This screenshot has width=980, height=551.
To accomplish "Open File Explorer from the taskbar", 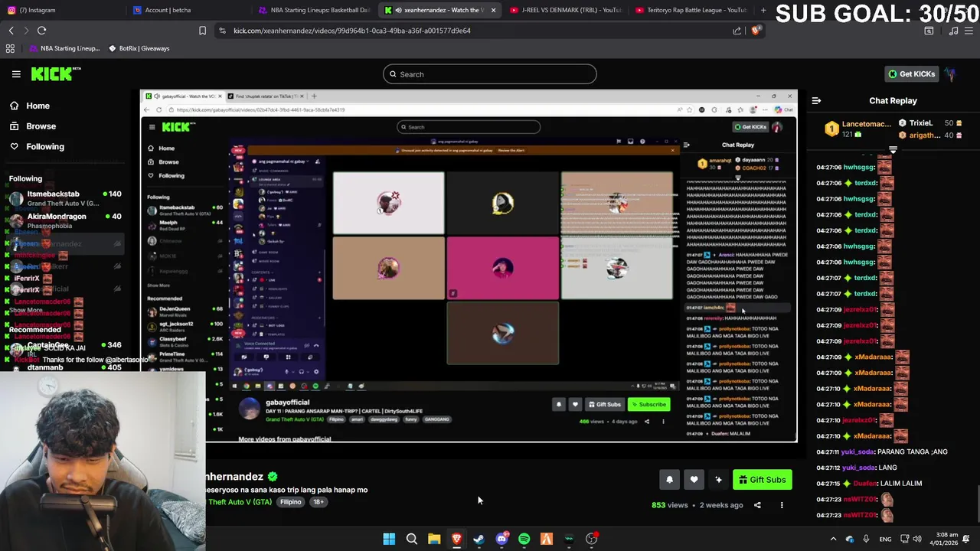I will point(434,539).
